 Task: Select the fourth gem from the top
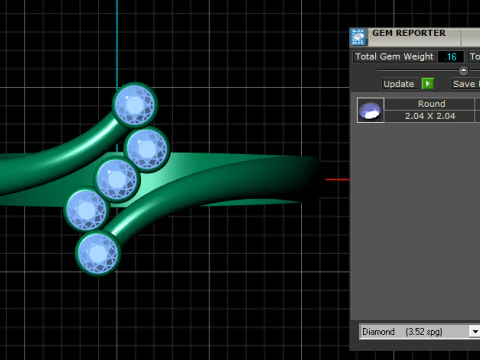(86, 210)
